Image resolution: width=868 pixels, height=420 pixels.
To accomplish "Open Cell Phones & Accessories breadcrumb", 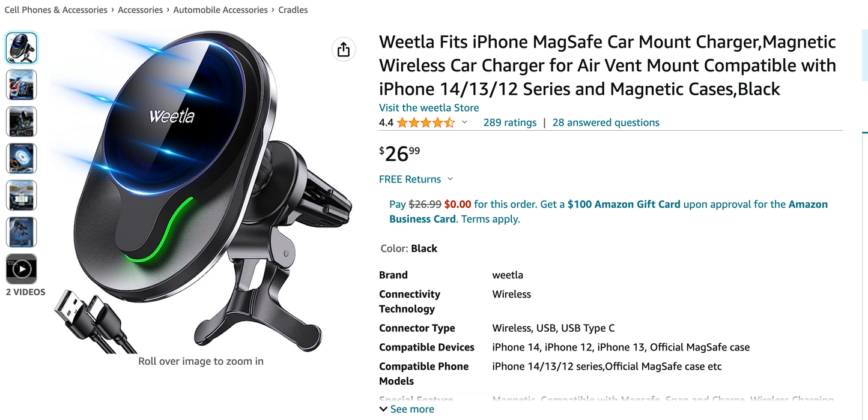I will 56,10.
